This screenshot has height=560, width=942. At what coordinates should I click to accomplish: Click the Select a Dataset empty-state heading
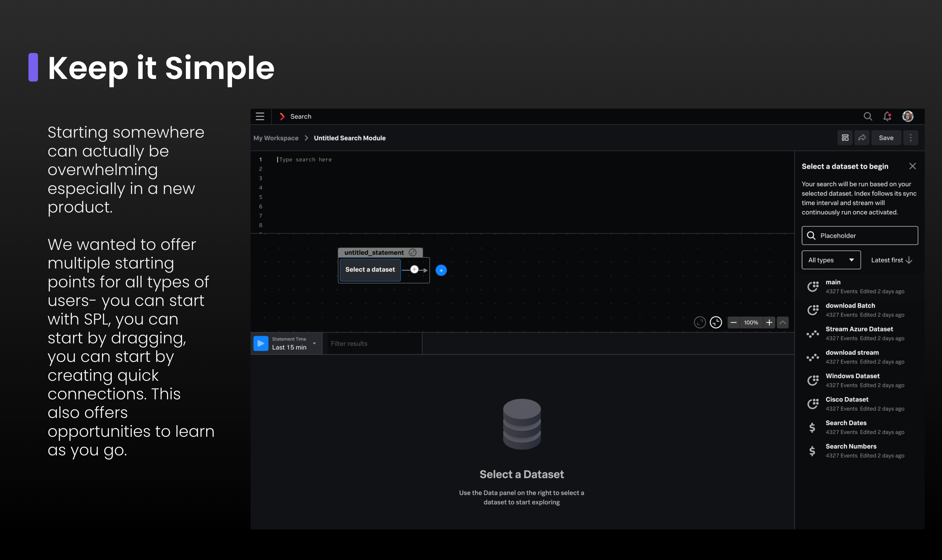pyautogui.click(x=522, y=474)
